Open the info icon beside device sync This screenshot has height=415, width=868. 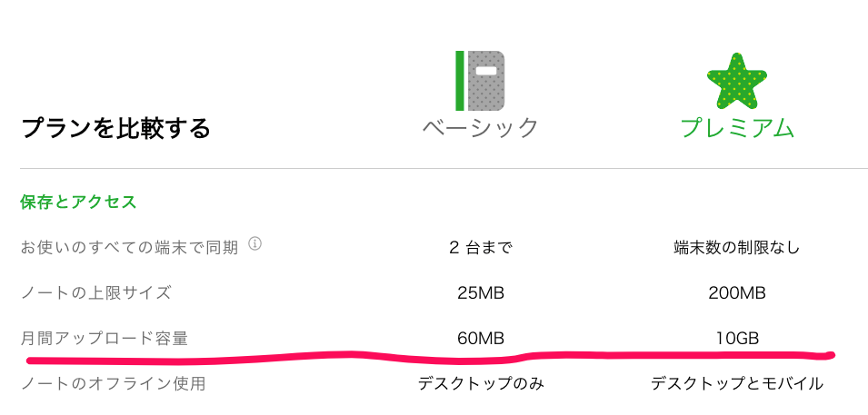[254, 243]
